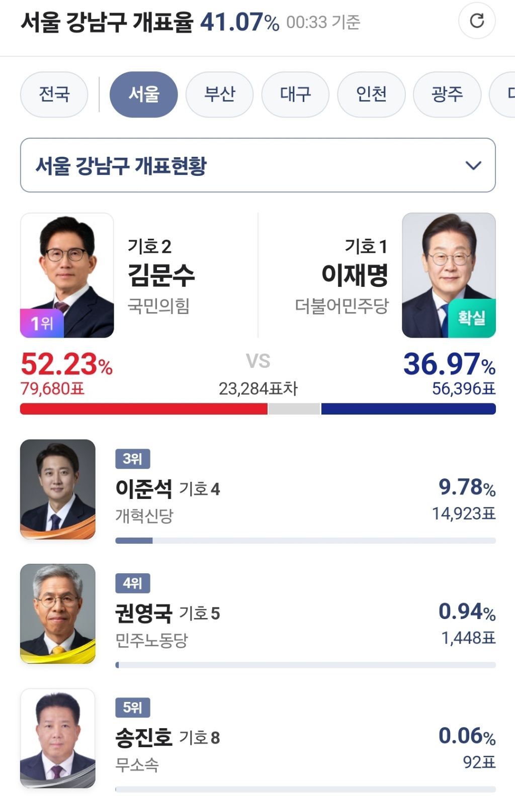The width and height of the screenshot is (515, 812).
Task: Click the 기호 8 candidate thumbnail
Action: pyautogui.click(x=58, y=738)
